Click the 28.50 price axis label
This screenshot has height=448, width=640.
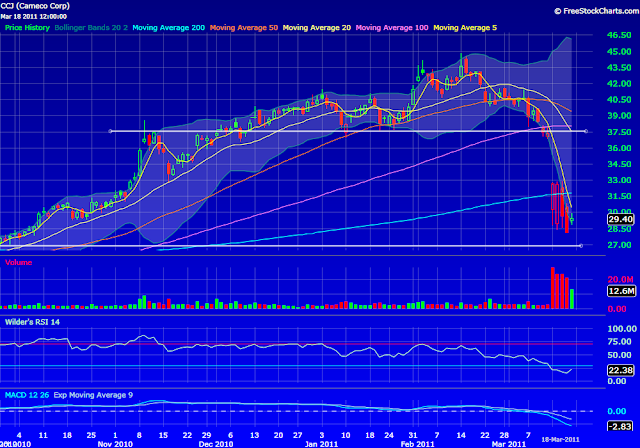[x=619, y=229]
